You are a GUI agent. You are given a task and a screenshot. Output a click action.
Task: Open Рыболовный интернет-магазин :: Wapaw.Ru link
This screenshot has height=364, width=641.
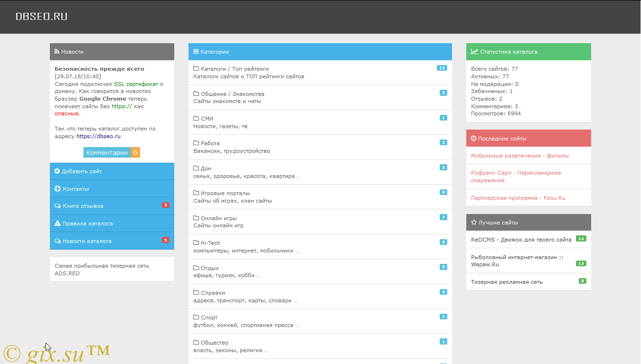pyautogui.click(x=517, y=261)
